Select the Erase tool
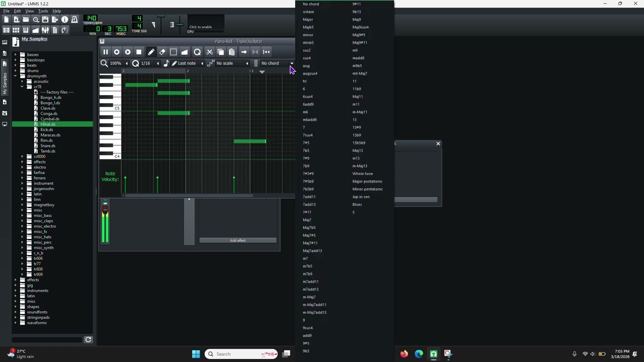Screen dimensions: 644x362 tap(162, 52)
